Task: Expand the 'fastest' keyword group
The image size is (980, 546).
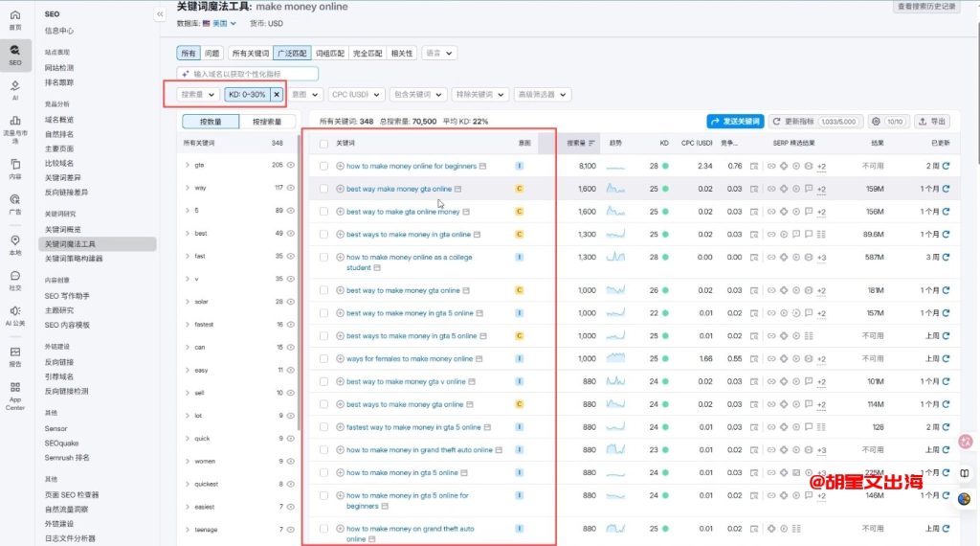Action: pyautogui.click(x=188, y=324)
